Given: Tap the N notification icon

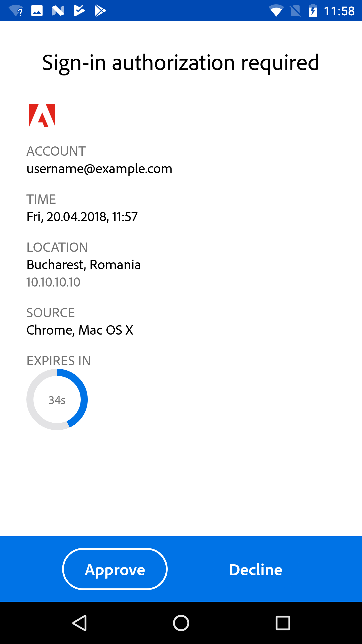Looking at the screenshot, I should pyautogui.click(x=58, y=11).
